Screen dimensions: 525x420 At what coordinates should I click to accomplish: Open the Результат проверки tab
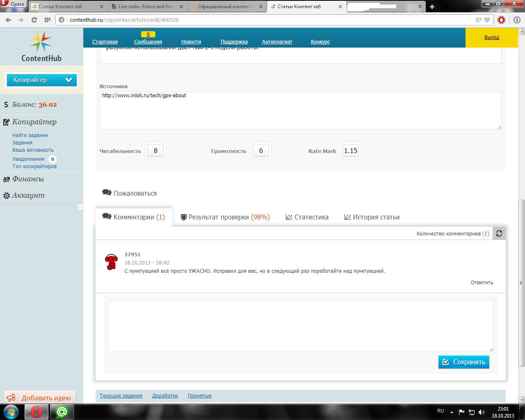(x=225, y=217)
